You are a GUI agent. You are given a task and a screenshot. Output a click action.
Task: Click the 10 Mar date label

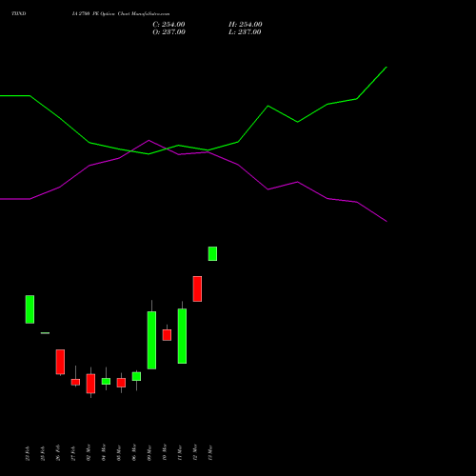(165, 452)
